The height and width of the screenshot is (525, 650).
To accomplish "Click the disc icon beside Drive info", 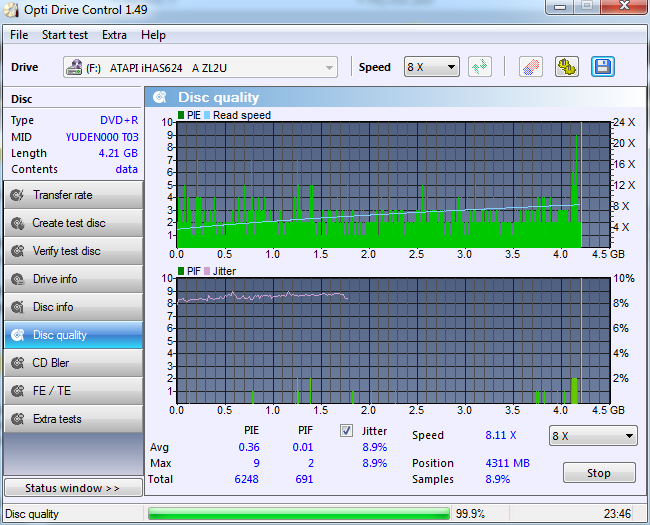I will click(17, 279).
